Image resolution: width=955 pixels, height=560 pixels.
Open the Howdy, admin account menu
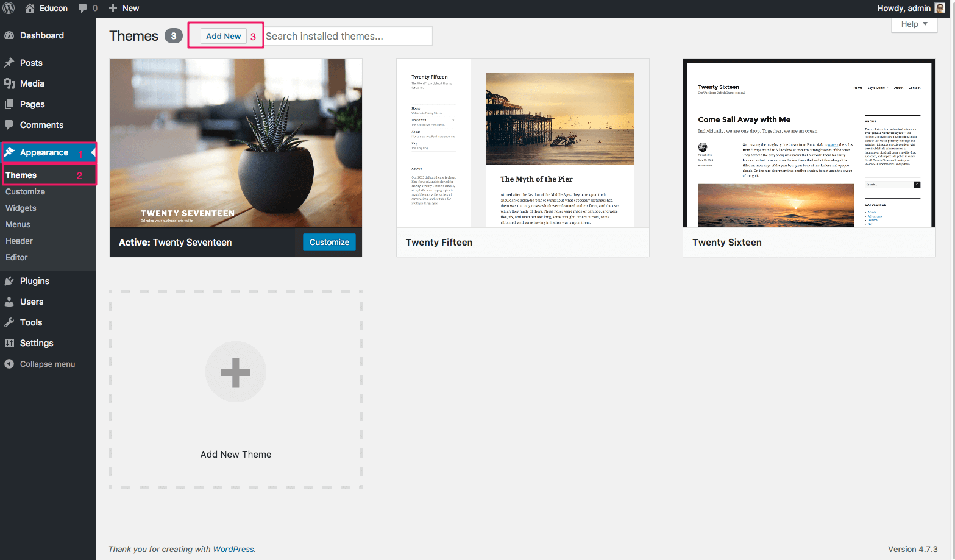(x=911, y=8)
